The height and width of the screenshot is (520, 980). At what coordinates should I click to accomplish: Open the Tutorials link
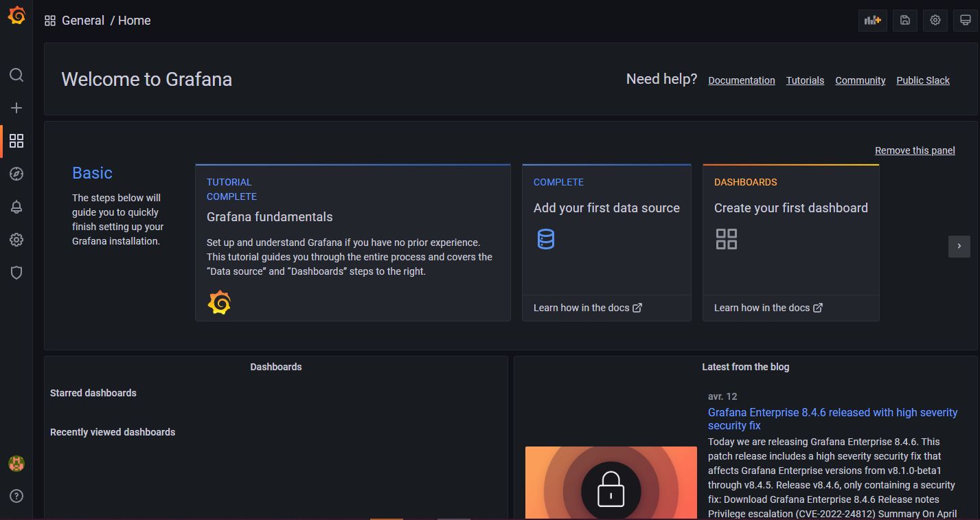tap(805, 80)
